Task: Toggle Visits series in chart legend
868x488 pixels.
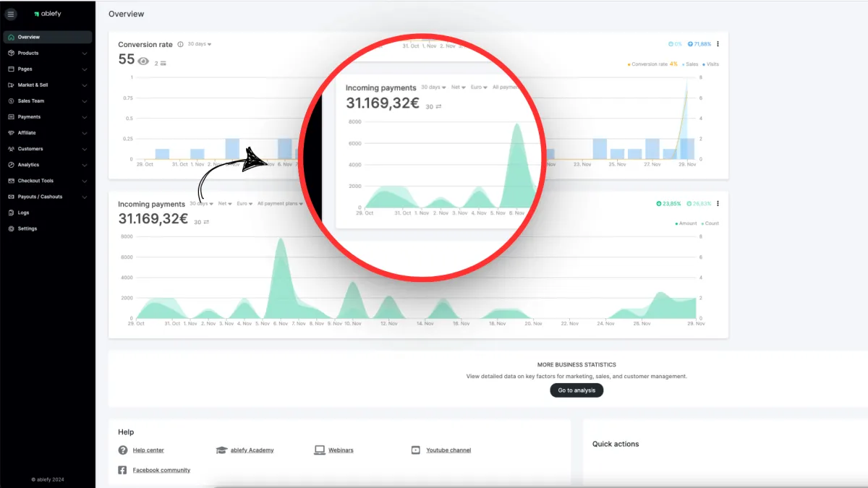Action: click(x=710, y=64)
